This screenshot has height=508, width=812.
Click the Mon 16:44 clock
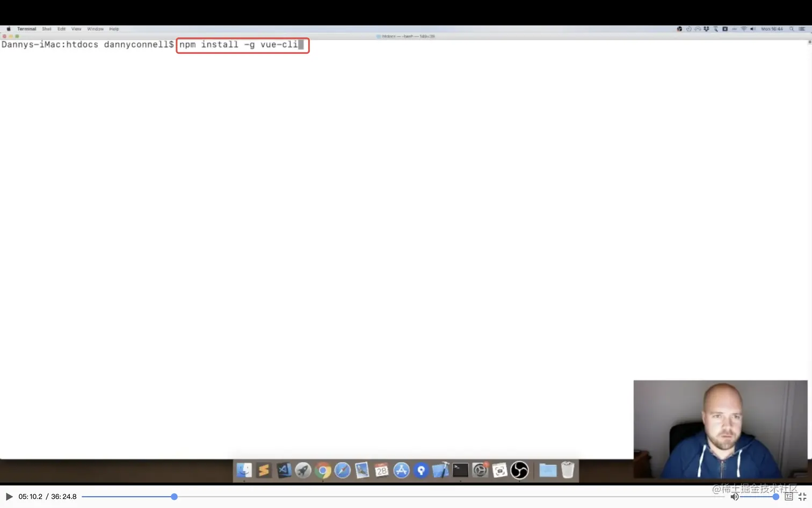[772, 29]
